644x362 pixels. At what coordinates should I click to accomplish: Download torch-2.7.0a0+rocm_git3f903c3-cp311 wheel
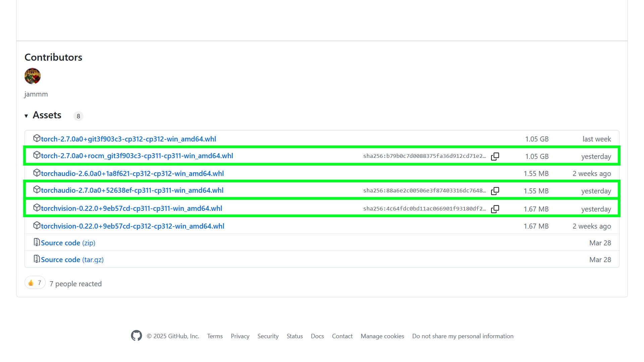tap(137, 156)
